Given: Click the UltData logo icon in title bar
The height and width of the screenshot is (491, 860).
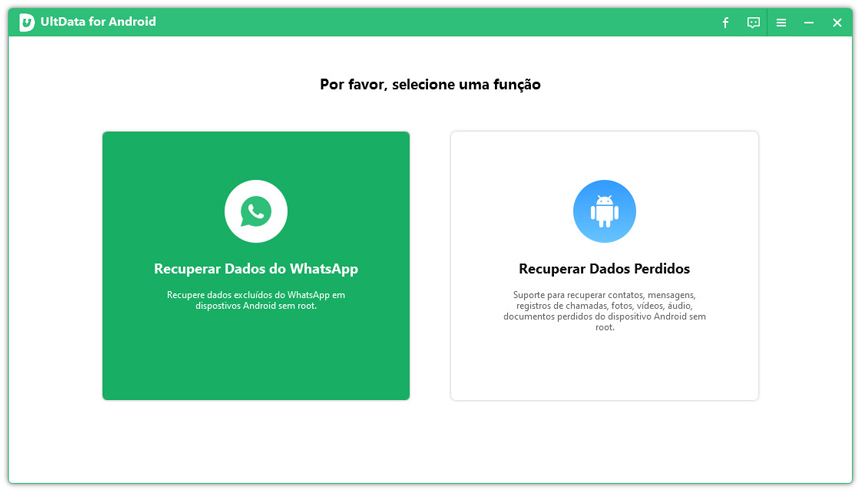Looking at the screenshot, I should pyautogui.click(x=26, y=22).
